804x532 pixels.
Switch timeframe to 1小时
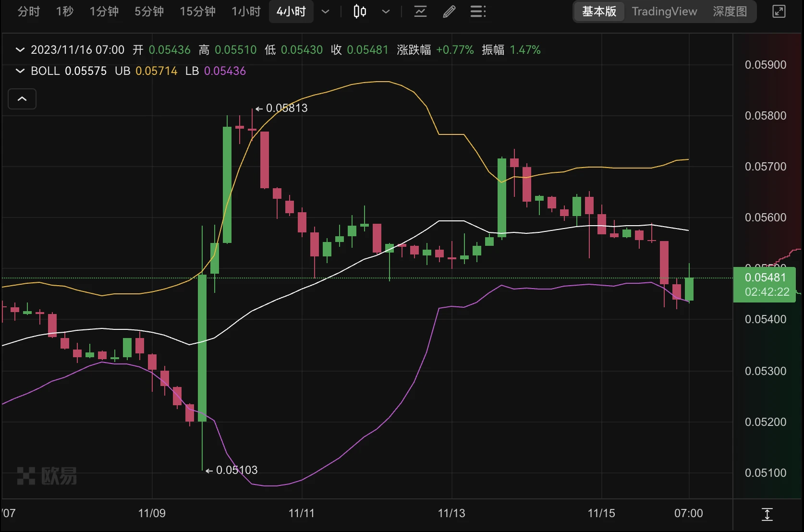pyautogui.click(x=245, y=12)
